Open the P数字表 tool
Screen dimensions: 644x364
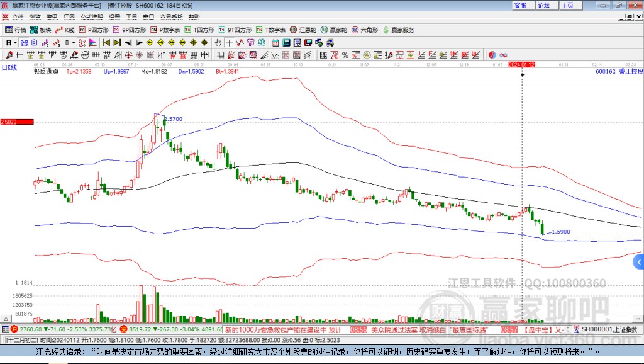165,30
